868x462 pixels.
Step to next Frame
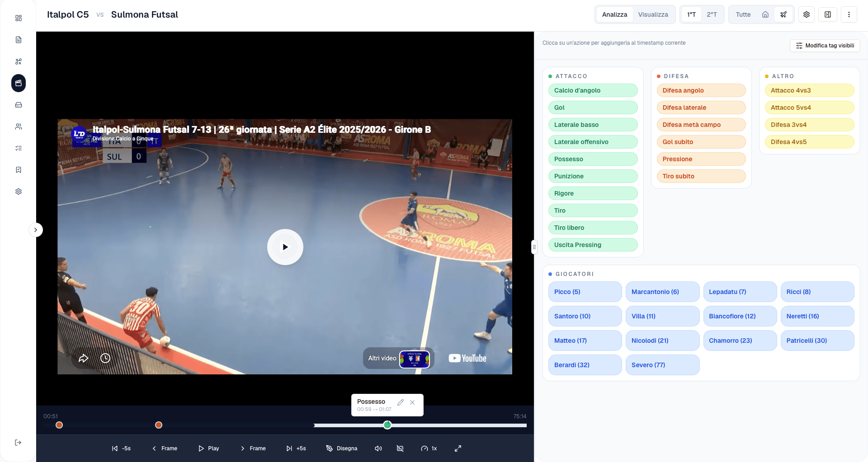coord(253,448)
